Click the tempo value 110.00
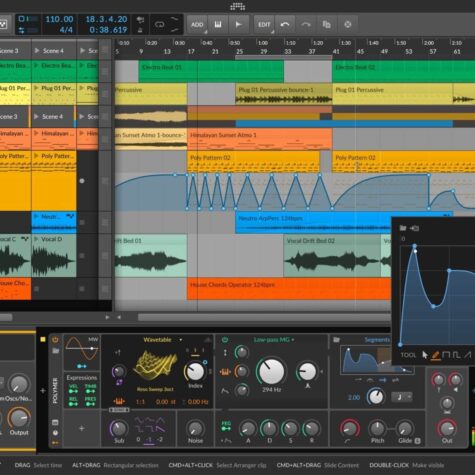The image size is (475, 475). pyautogui.click(x=59, y=19)
